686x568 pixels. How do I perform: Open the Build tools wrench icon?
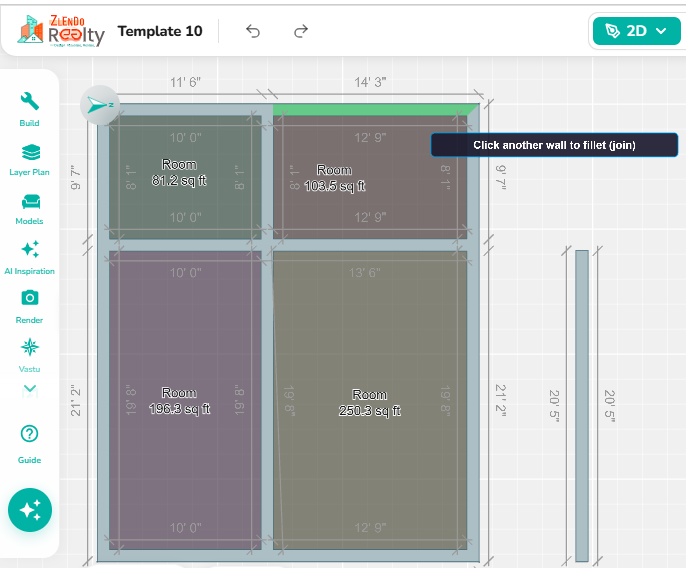coord(29,102)
